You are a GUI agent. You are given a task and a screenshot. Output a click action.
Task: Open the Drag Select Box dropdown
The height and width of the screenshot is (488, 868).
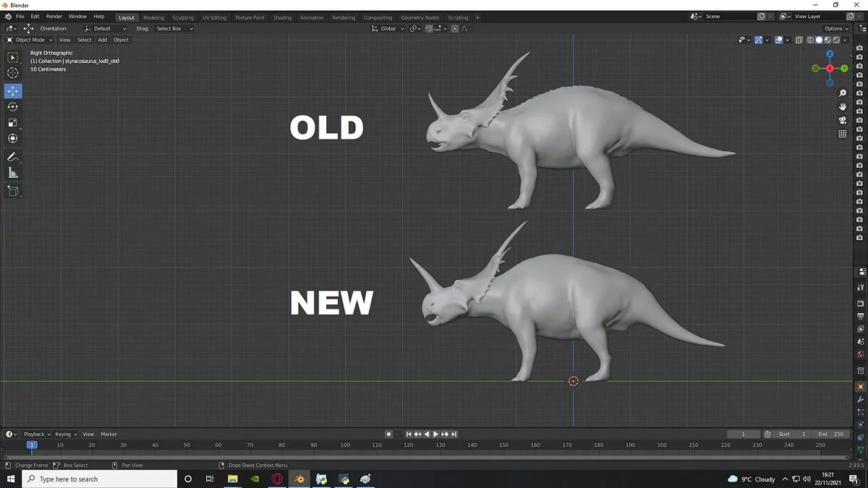point(174,29)
